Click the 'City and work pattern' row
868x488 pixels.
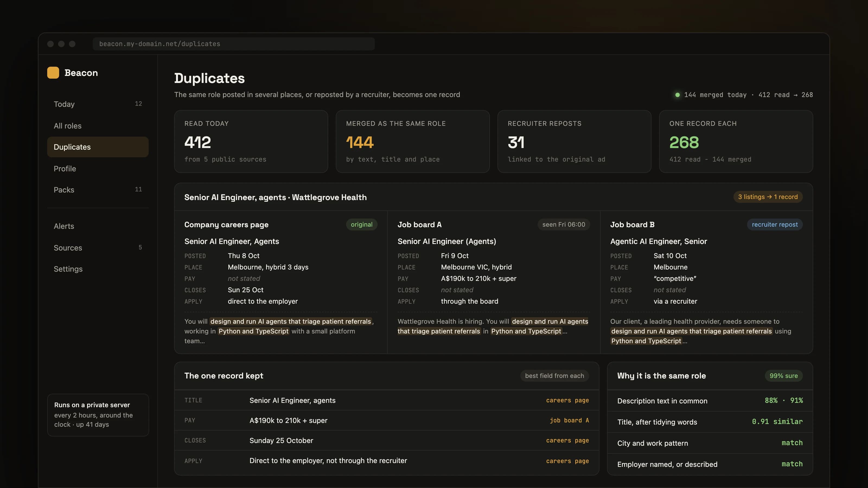[710, 443]
